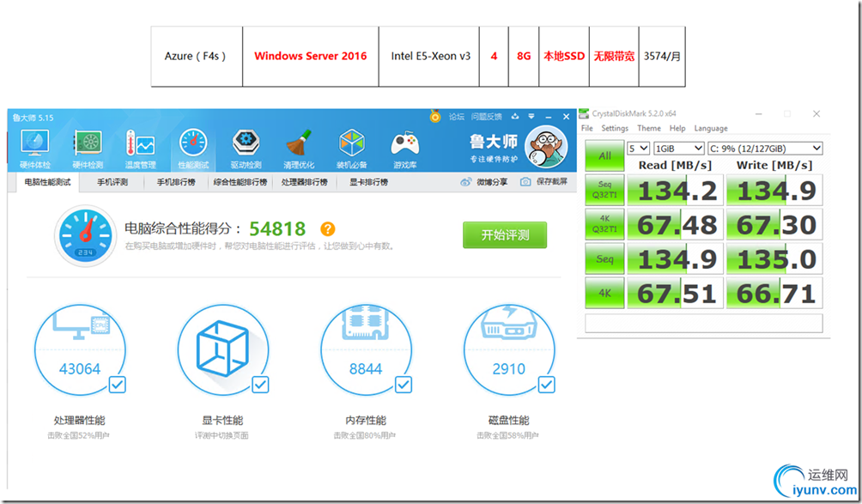Click the green 开始评测 button
The width and height of the screenshot is (862, 504).
(505, 235)
